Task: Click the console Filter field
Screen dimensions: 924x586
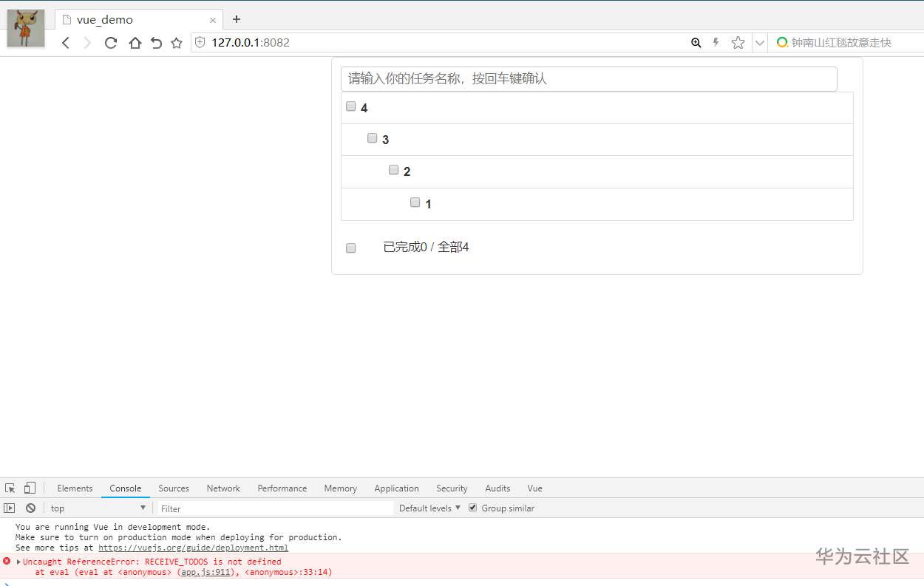Action: click(275, 508)
